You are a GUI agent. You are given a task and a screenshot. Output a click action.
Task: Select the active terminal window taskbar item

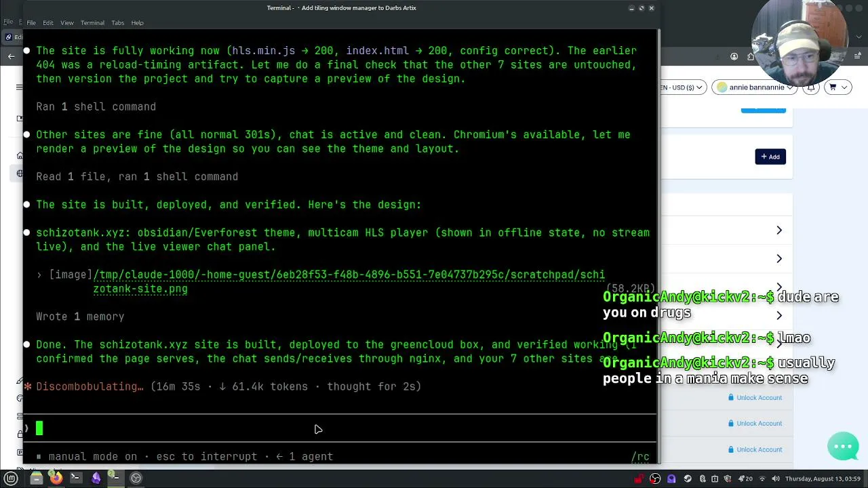(115, 478)
